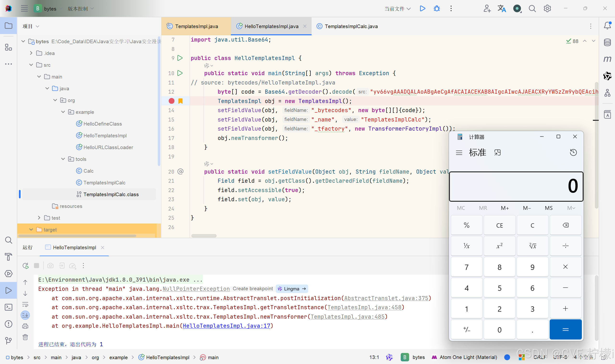Open the translation plugin icon
The width and height of the screenshot is (615, 364).
tap(502, 9)
